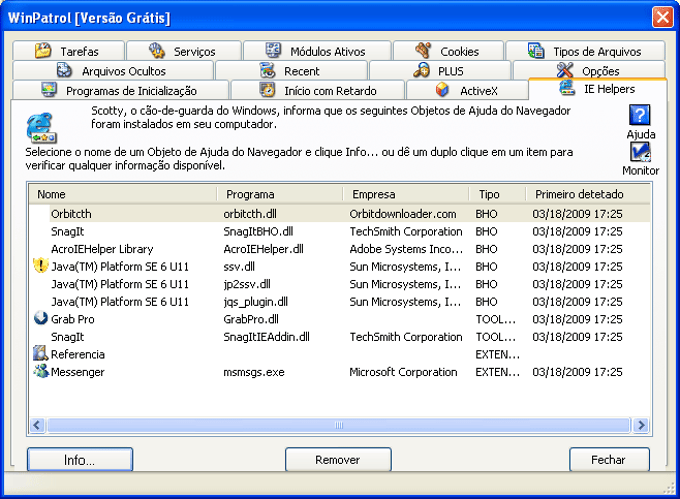Select the AcroIEHelper Library row
This screenshot has width=680, height=499.
[x=340, y=249]
